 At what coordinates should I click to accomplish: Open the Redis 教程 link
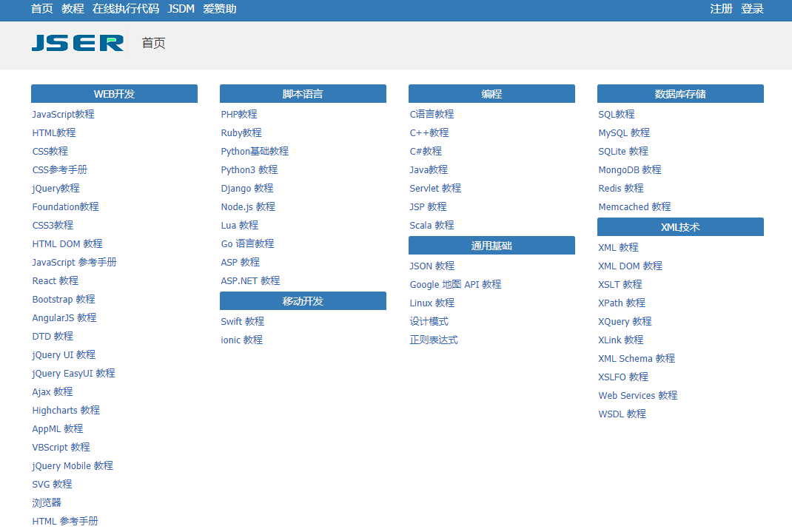(x=621, y=188)
